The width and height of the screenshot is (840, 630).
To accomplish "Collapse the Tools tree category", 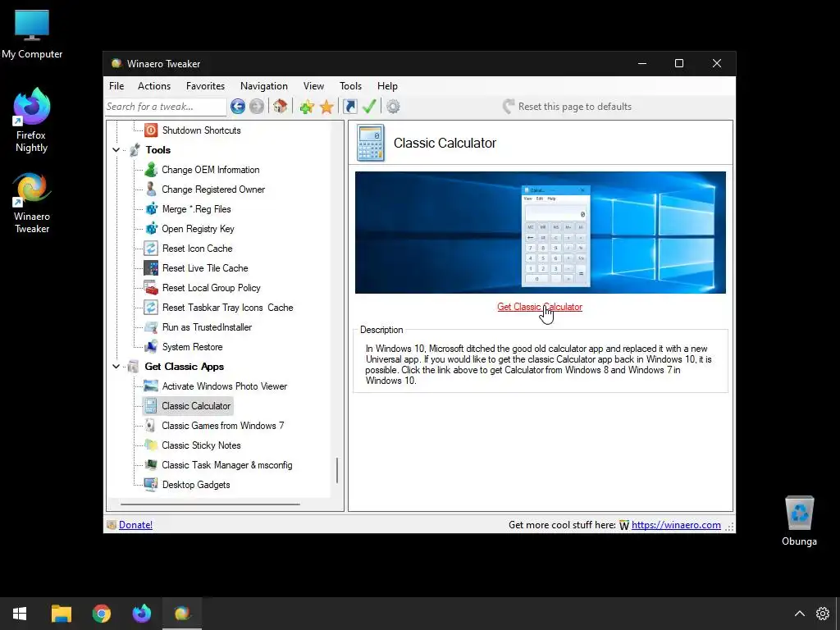I will 116,150.
